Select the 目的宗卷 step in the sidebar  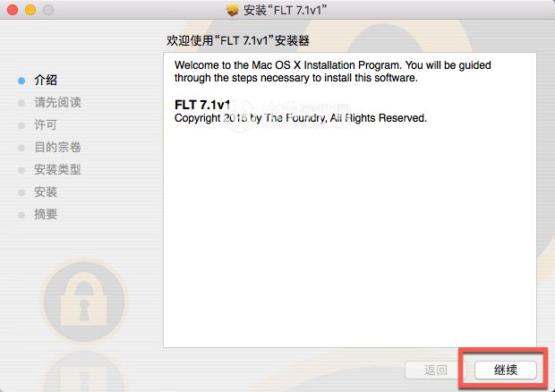57,147
